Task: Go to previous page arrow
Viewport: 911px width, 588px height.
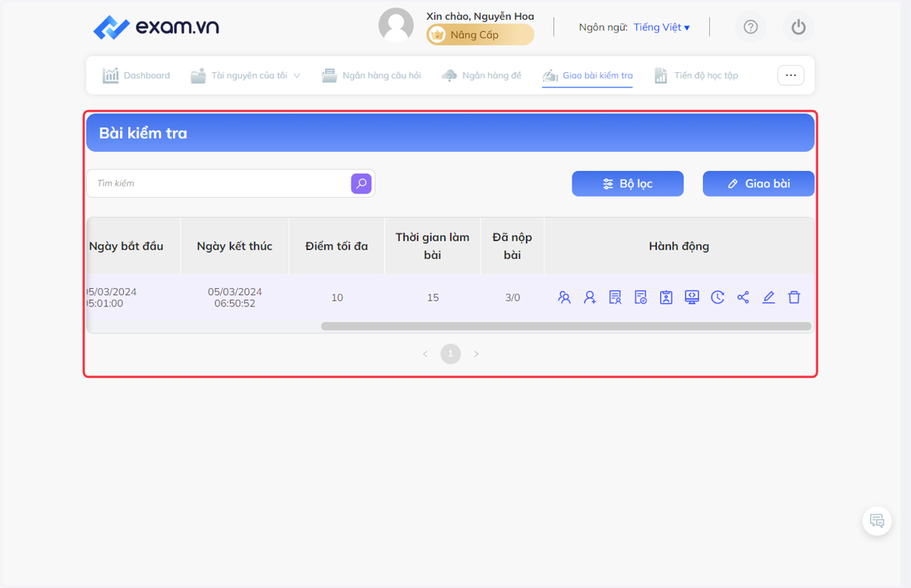Action: click(x=425, y=354)
